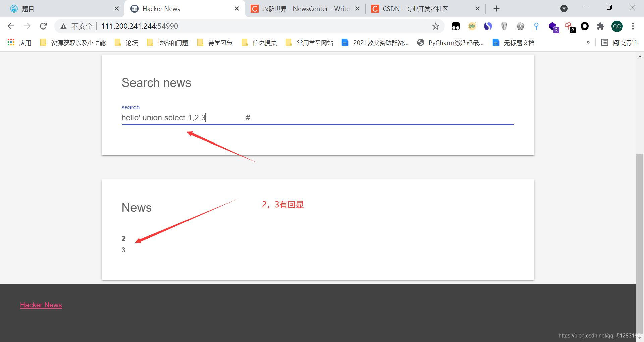Viewport: 644px width, 342px height.
Task: Open the 应用 apps shortcut
Action: pos(19,43)
